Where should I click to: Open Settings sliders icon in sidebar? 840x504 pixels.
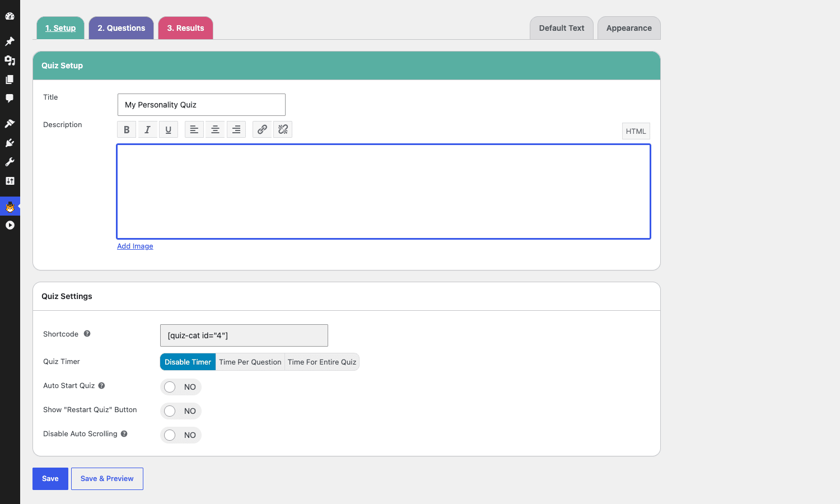[x=10, y=181]
